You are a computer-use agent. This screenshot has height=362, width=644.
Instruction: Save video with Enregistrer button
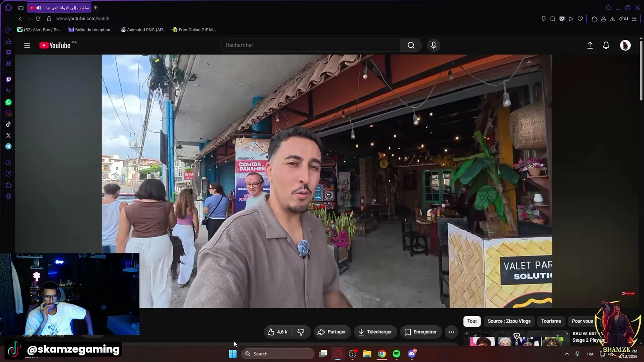click(x=421, y=332)
